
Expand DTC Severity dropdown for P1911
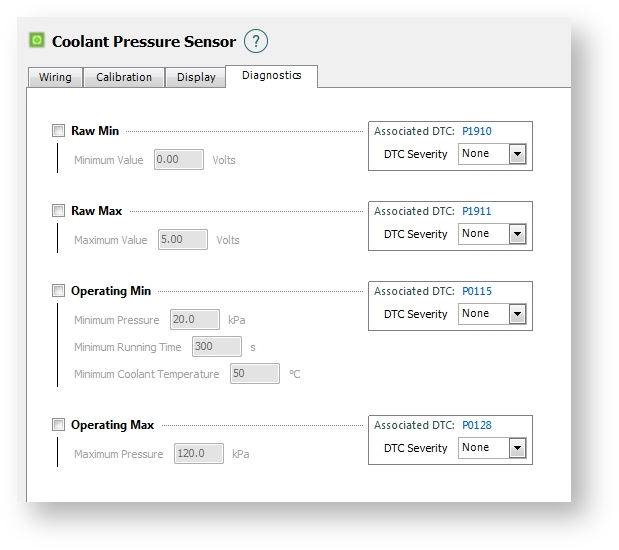(x=516, y=234)
